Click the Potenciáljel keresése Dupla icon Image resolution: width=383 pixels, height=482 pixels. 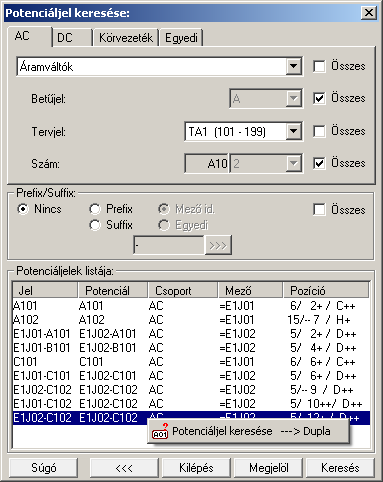coord(160,431)
